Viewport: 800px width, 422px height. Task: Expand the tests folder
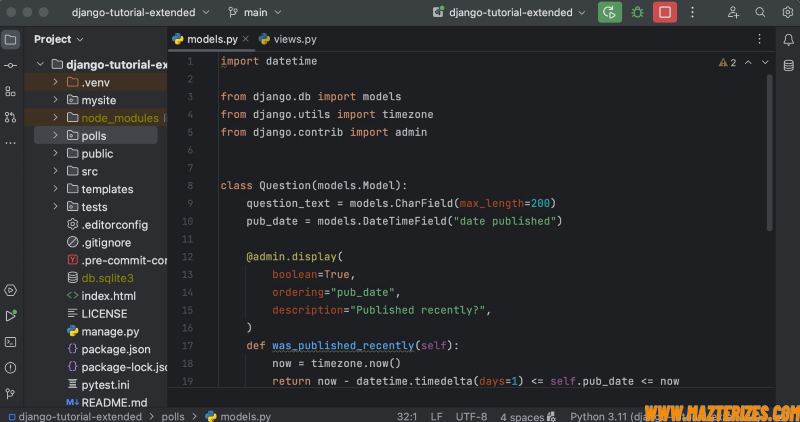pyautogui.click(x=55, y=207)
